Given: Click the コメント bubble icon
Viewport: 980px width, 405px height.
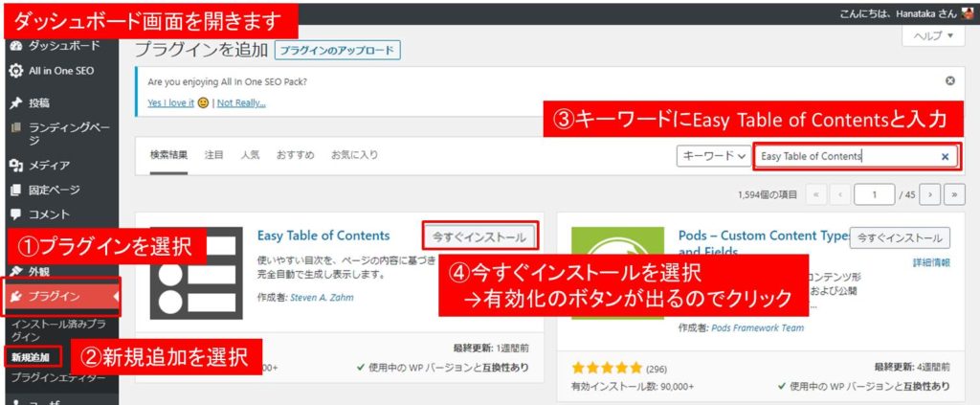Looking at the screenshot, I should point(15,214).
